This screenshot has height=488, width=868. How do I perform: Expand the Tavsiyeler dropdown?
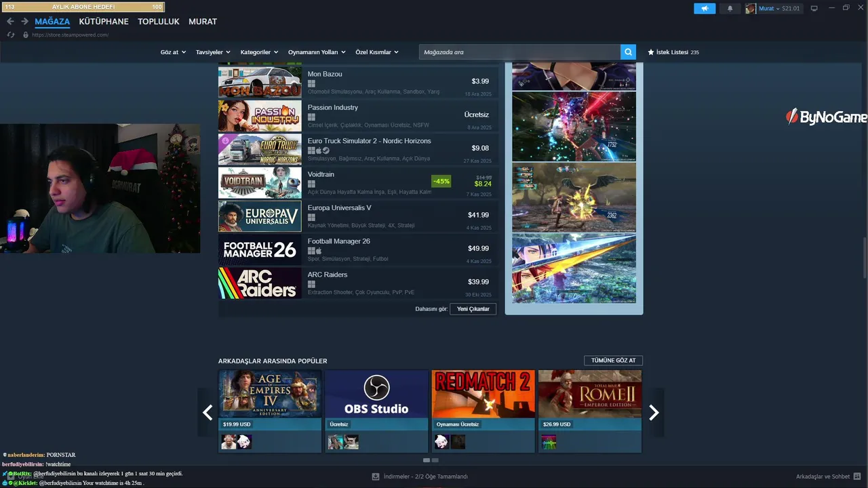point(213,52)
